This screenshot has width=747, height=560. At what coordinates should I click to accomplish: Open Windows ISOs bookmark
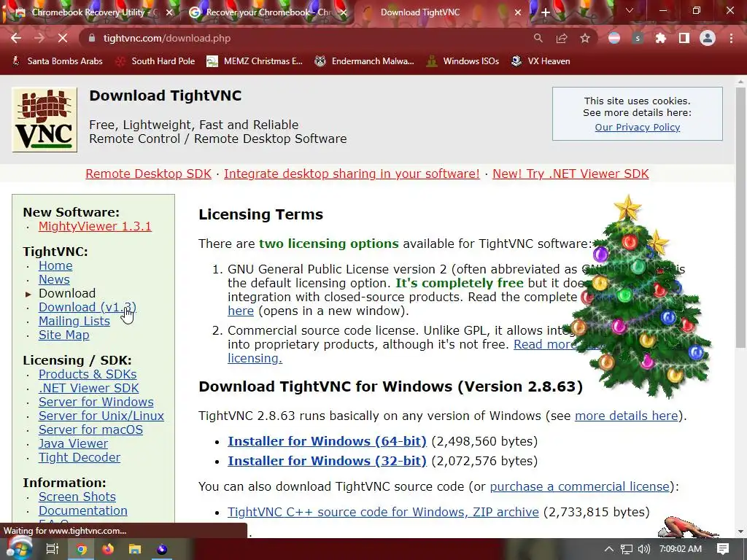point(462,61)
